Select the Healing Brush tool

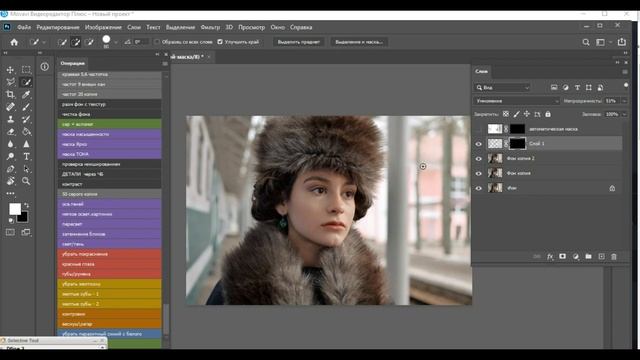pos(10,107)
